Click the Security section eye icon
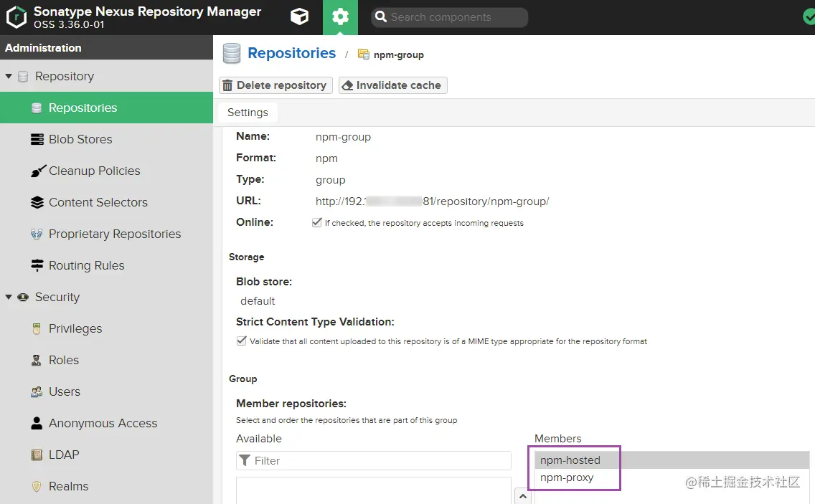Screen dimensions: 815x504 (x=23, y=298)
